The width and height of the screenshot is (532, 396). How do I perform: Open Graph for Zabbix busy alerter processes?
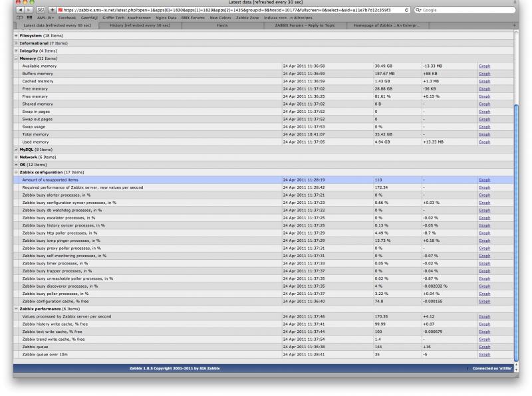click(x=484, y=195)
